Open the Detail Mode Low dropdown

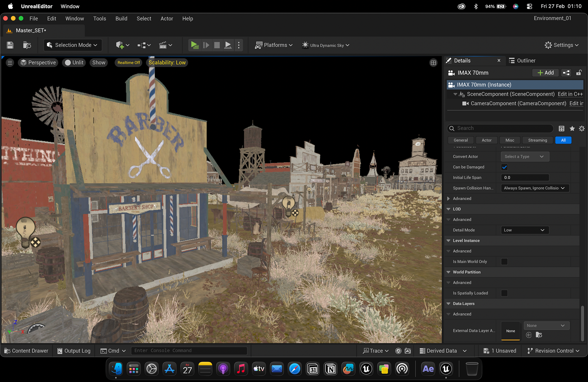525,230
